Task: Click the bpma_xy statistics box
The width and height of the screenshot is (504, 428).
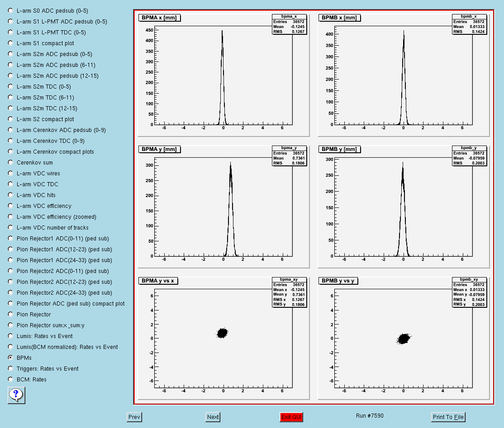Action: pyautogui.click(x=289, y=292)
